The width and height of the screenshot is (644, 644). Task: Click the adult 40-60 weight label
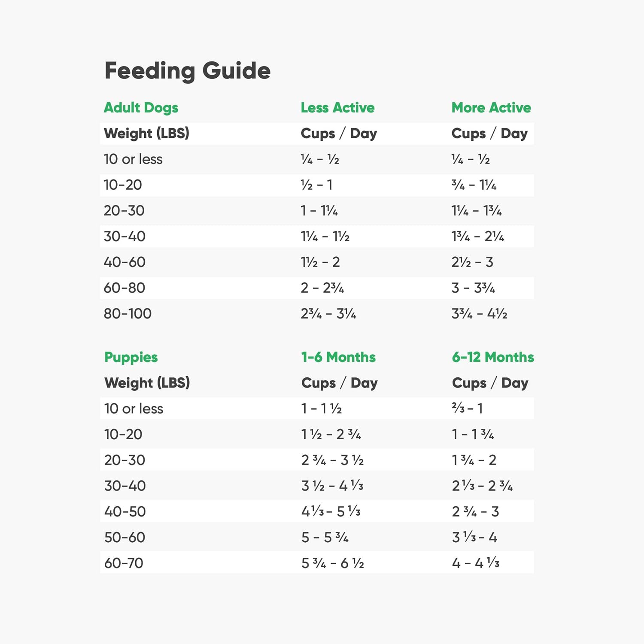coord(125,262)
